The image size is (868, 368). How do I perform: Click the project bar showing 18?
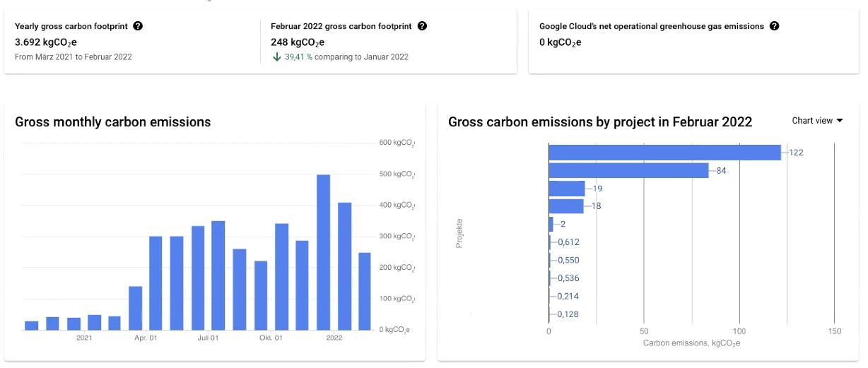566,206
